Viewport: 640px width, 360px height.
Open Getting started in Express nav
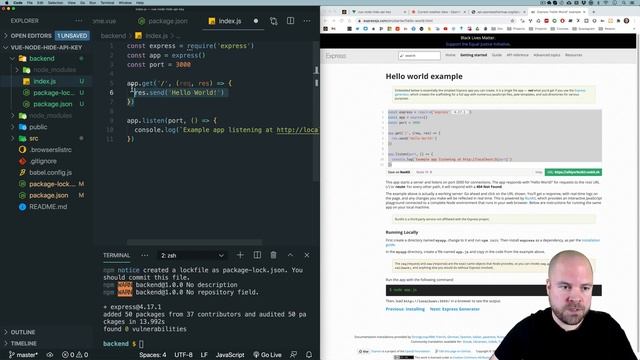pyautogui.click(x=473, y=55)
